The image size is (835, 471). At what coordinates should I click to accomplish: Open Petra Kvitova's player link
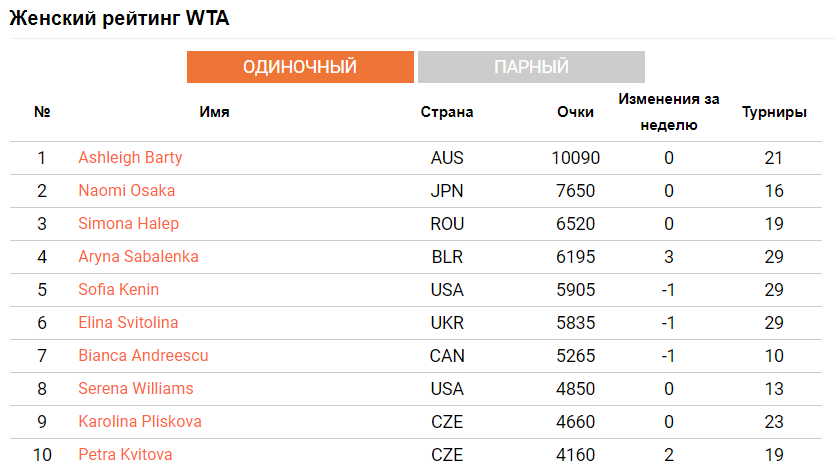click(x=125, y=455)
